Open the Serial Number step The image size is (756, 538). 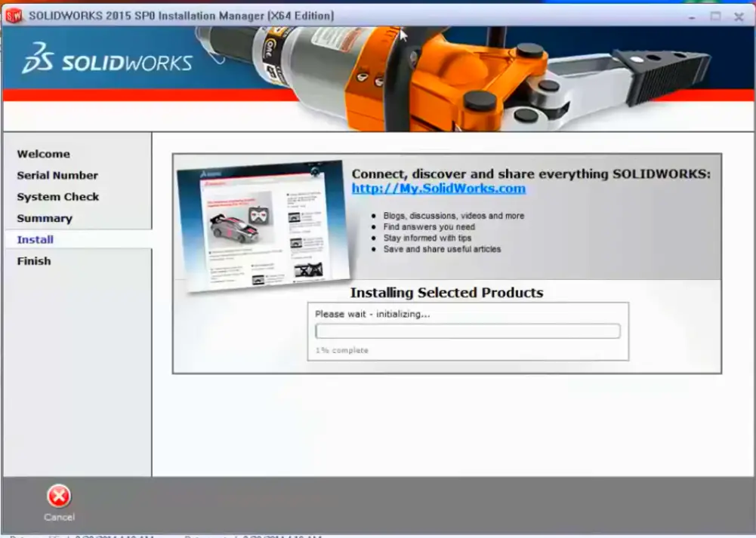click(x=57, y=175)
